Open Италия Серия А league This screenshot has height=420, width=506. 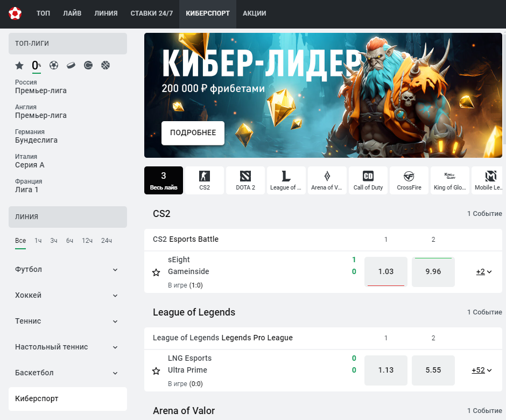[30, 162]
